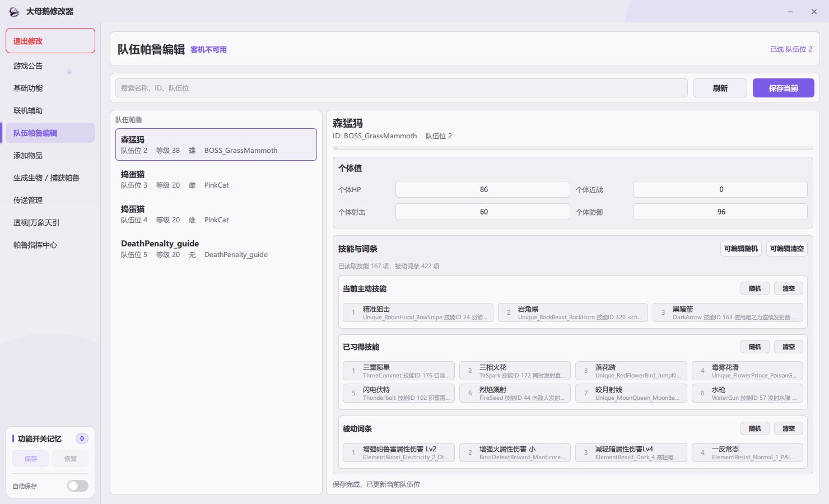Open the 游戏公告 menu
The image size is (829, 504).
click(50, 66)
